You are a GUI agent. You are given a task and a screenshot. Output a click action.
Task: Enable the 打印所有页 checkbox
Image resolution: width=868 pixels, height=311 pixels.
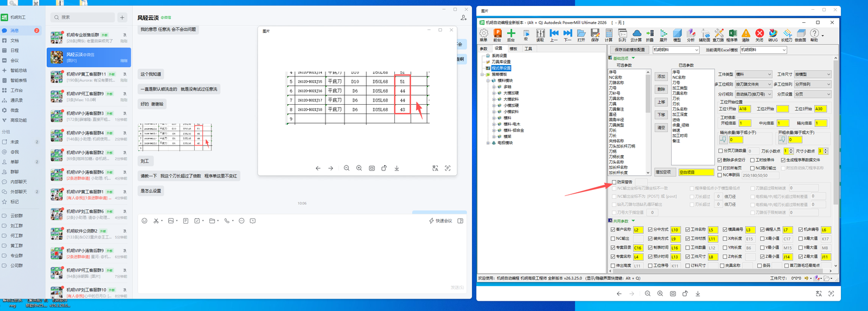click(719, 168)
